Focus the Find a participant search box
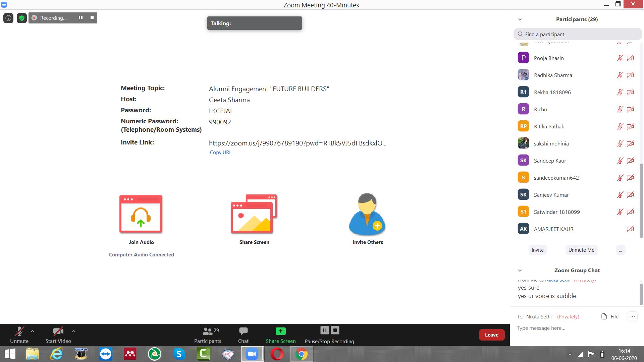 click(578, 34)
